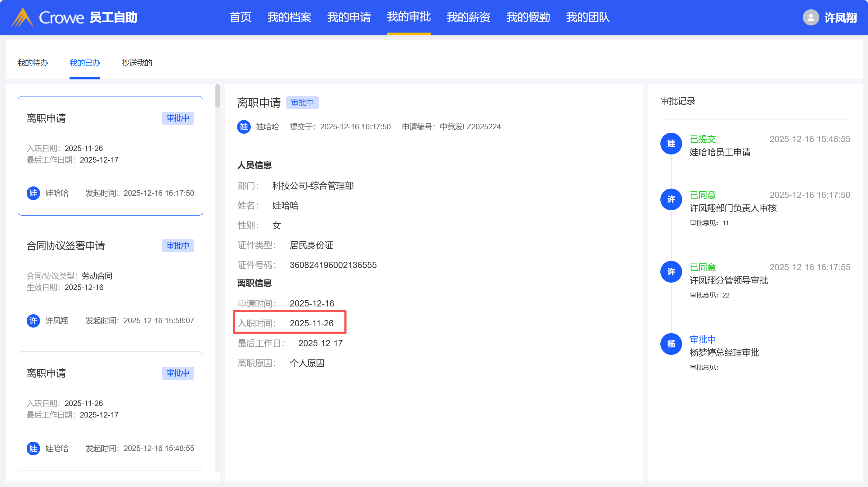Click 娃 avatar on first 离职申请 card

[x=33, y=193]
